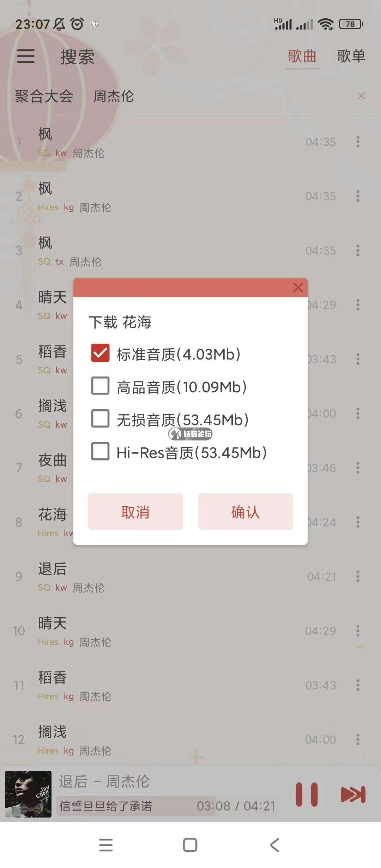
Task: Confirm download with 确认 button
Action: (x=246, y=511)
